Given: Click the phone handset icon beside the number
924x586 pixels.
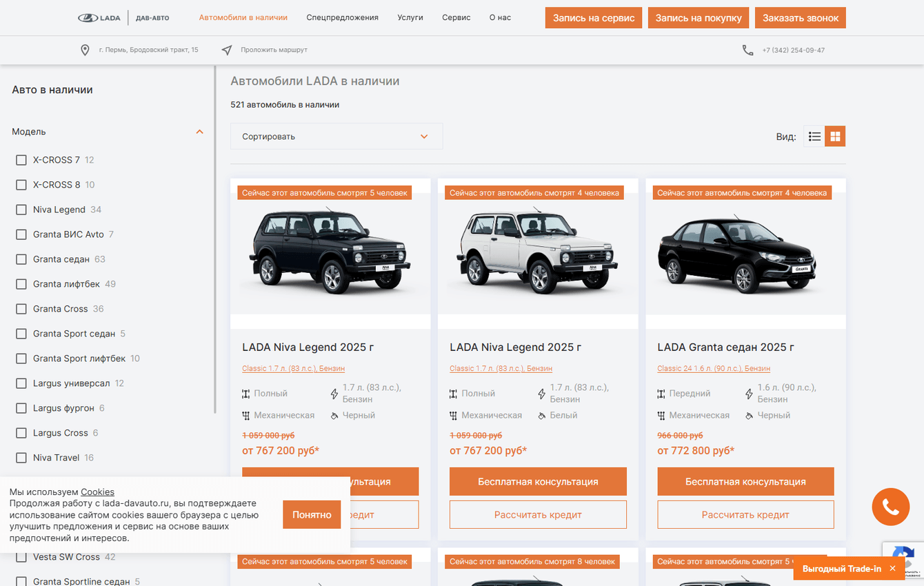Looking at the screenshot, I should pos(747,50).
